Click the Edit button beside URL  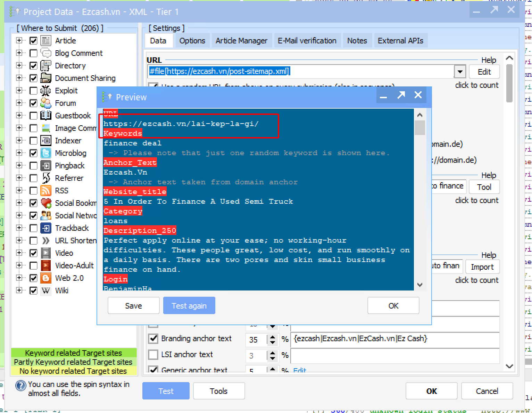click(484, 72)
